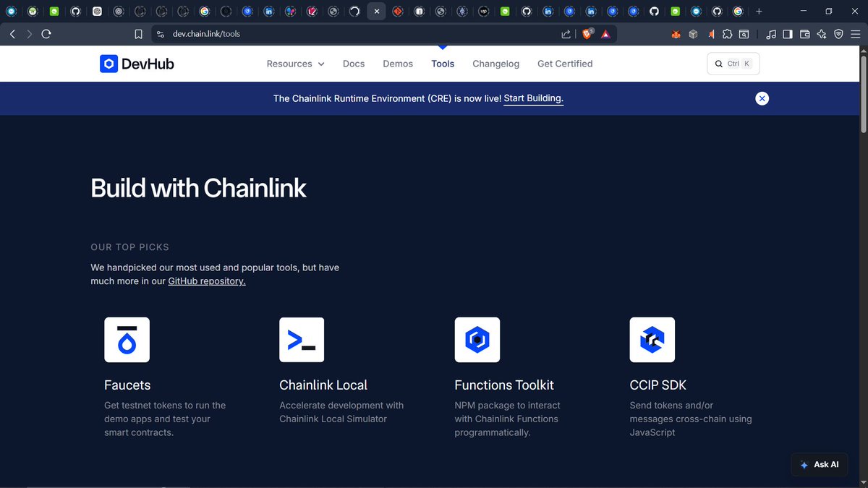Click the address bar URL
Image resolution: width=868 pixels, height=488 pixels.
click(206, 34)
